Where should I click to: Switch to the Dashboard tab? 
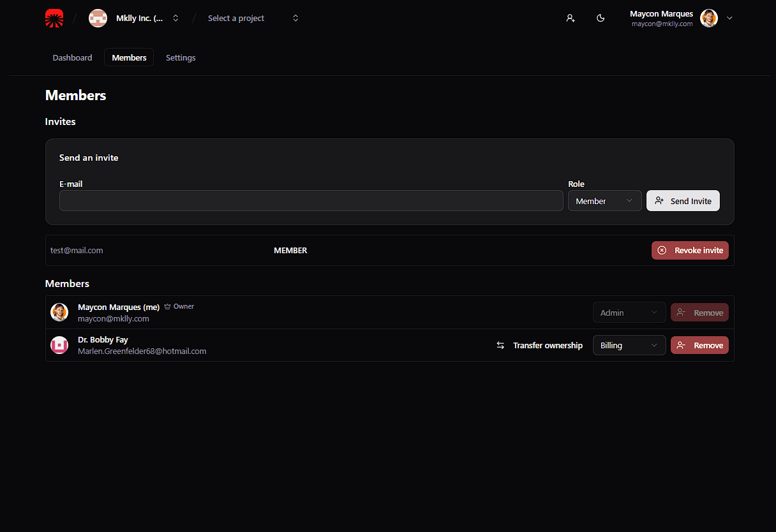(72, 57)
